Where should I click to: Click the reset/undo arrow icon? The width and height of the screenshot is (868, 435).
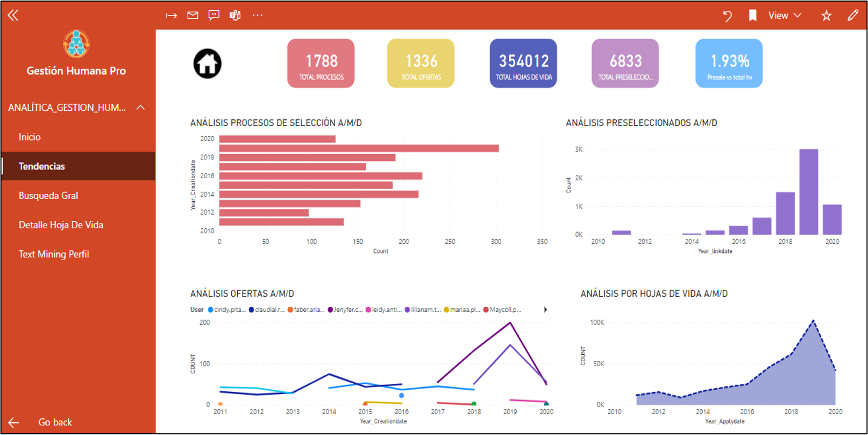point(727,16)
